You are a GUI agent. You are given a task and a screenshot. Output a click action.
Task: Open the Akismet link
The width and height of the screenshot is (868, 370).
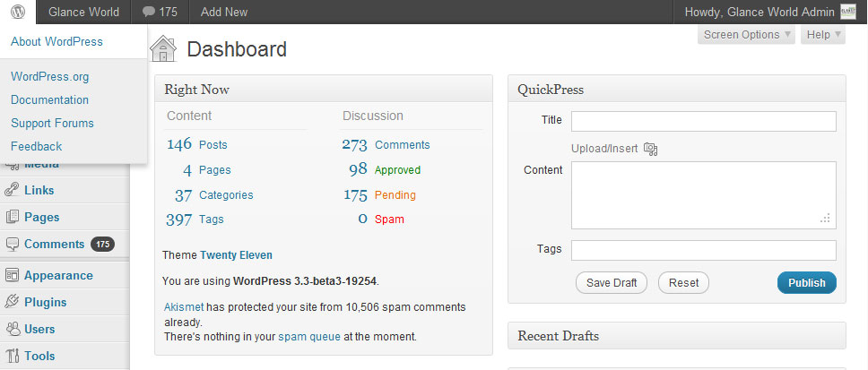click(x=185, y=307)
